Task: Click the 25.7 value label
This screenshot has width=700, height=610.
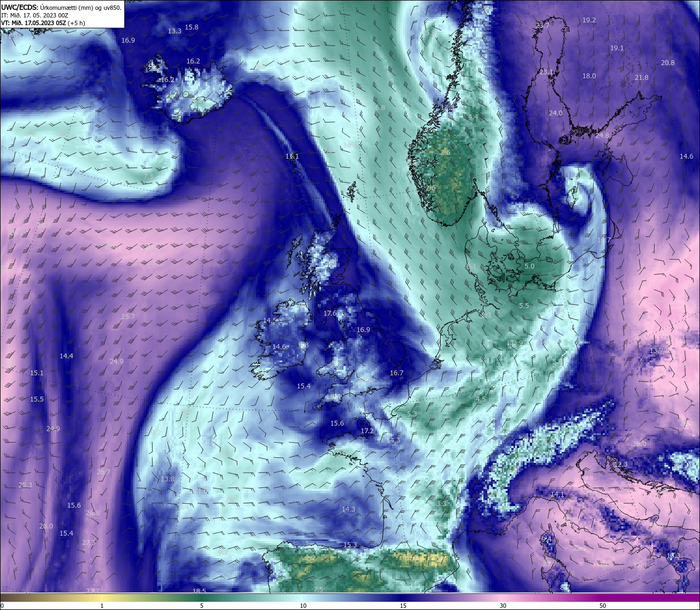Action: coord(128,317)
